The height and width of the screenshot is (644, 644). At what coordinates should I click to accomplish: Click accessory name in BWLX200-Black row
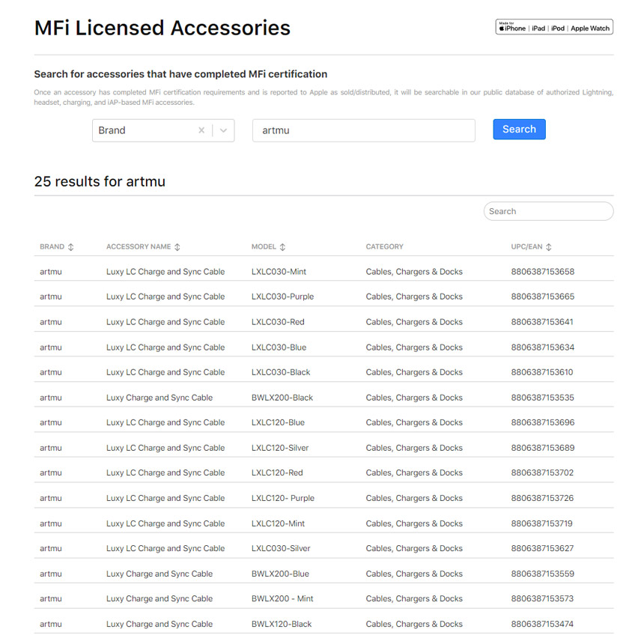pos(160,398)
